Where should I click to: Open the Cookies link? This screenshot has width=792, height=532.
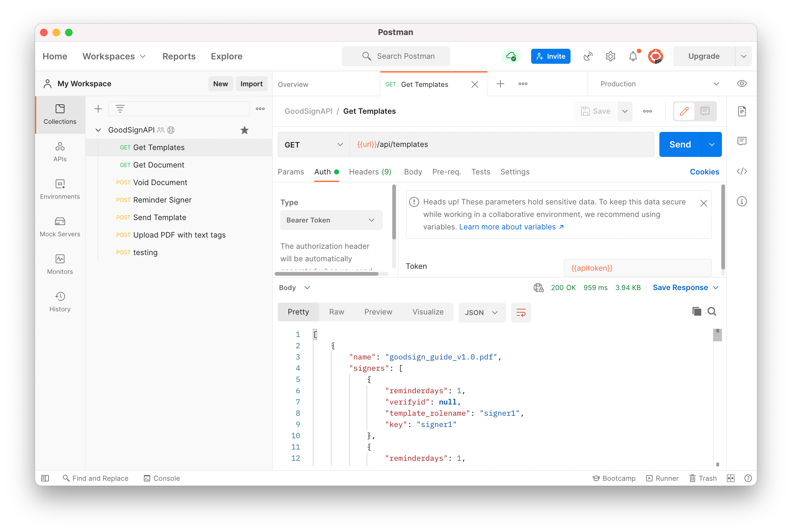click(704, 172)
